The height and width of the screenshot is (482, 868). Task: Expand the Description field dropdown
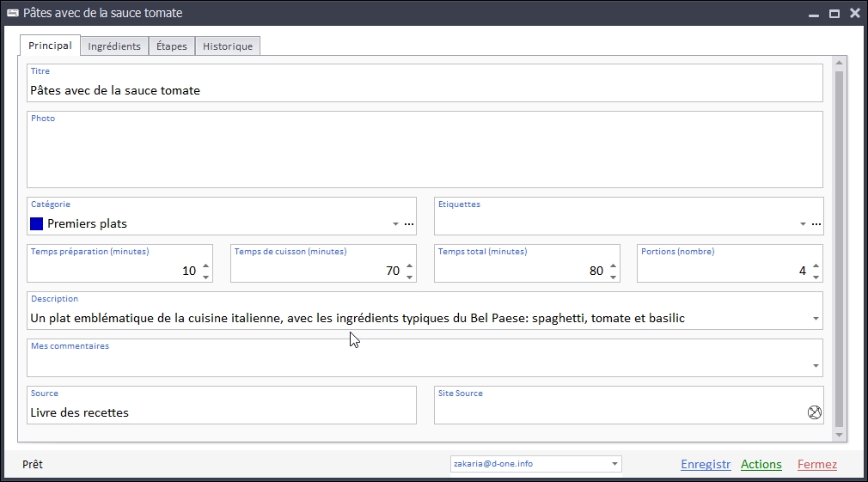(816, 319)
